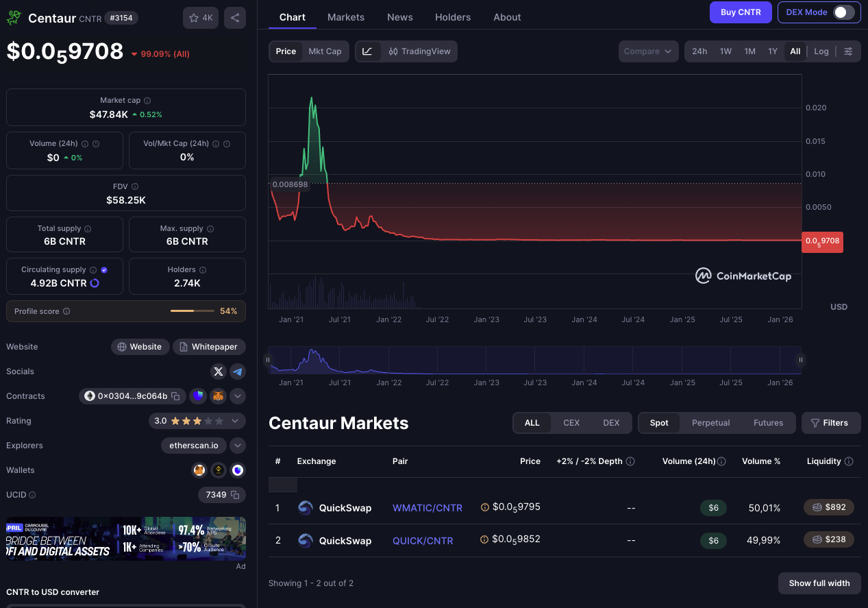Viewport: 868px width, 608px height.
Task: Select the line chart view icon
Action: [x=368, y=51]
